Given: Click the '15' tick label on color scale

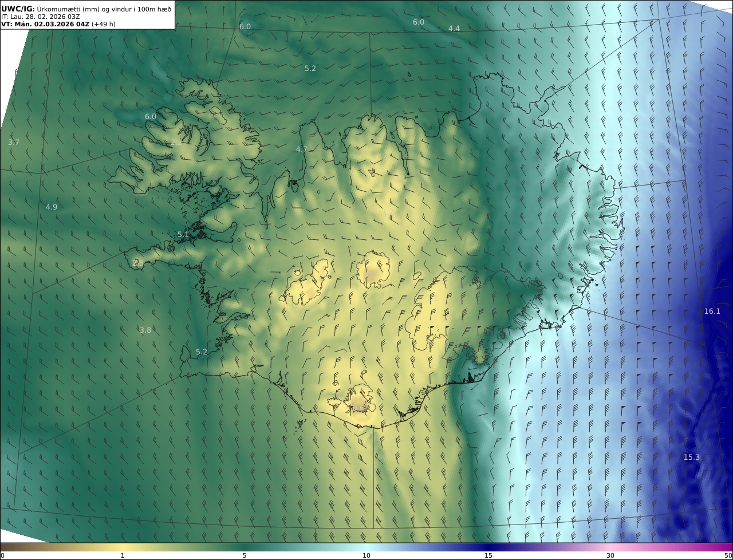Looking at the screenshot, I should pyautogui.click(x=488, y=555).
